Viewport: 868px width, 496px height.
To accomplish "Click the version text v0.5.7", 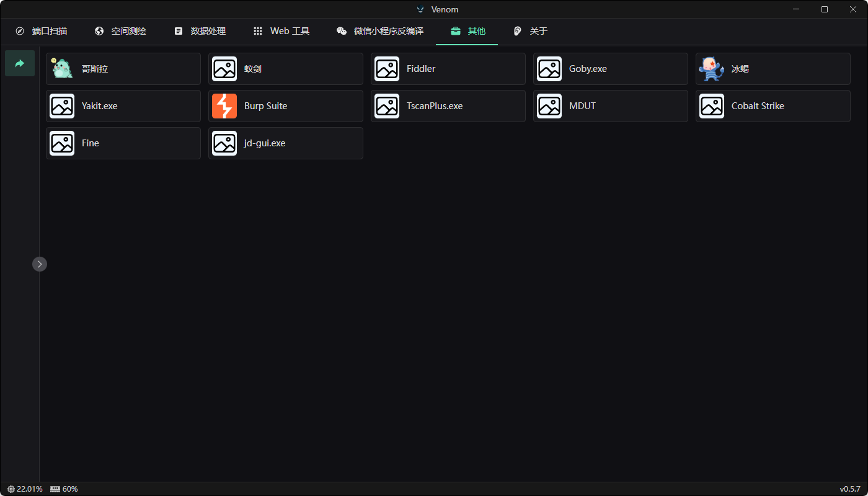I will pyautogui.click(x=850, y=489).
